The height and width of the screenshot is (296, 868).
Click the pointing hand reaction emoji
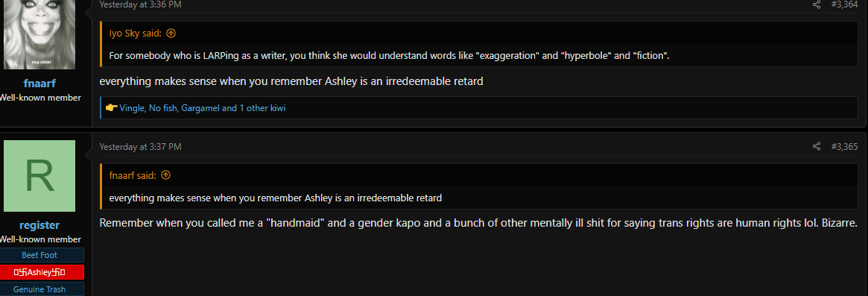tap(111, 107)
